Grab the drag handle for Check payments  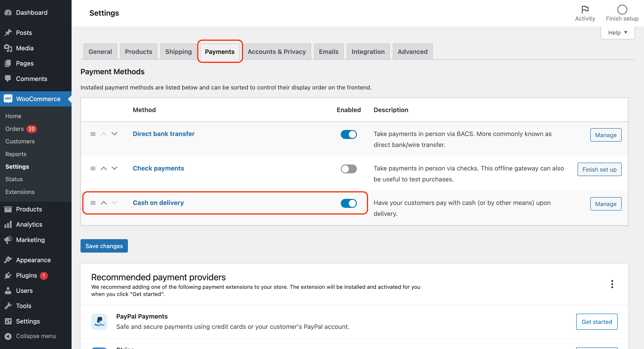click(x=93, y=168)
